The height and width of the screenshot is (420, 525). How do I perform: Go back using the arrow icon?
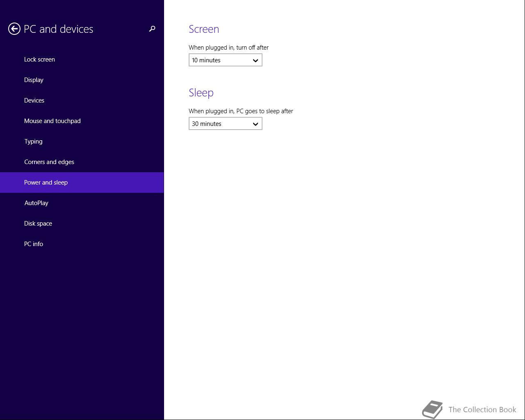pos(14,29)
